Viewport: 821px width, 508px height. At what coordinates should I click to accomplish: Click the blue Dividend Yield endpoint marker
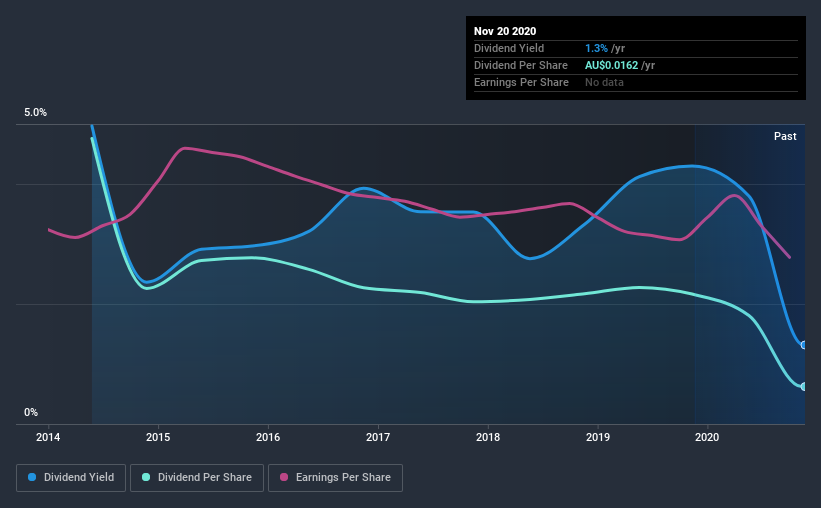point(803,345)
